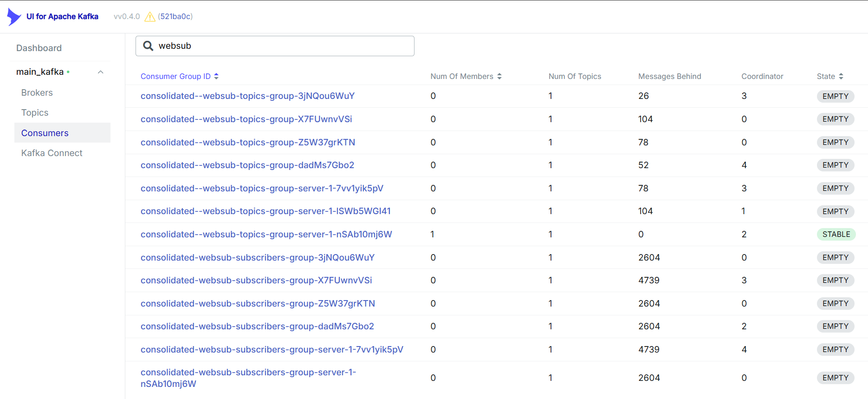Click the Kafka UI logo icon
Screen dimensions: 868x399
click(x=14, y=17)
